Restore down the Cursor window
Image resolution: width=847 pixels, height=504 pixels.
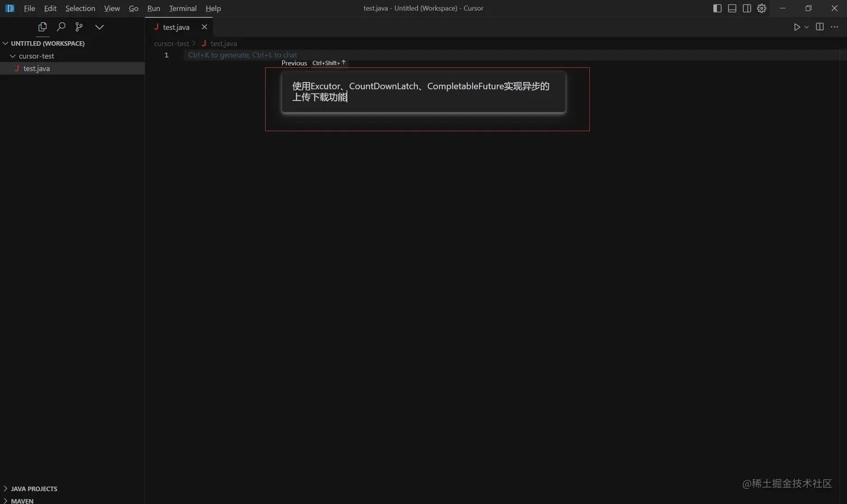(808, 8)
